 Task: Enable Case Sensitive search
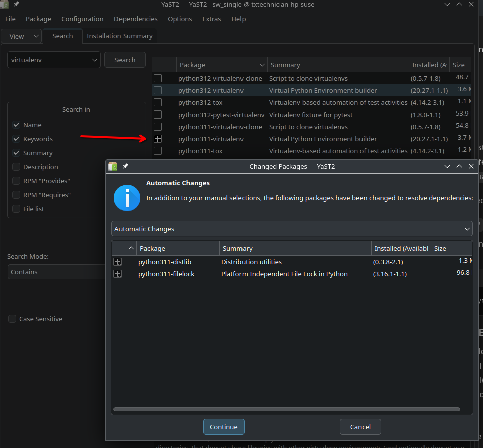click(12, 319)
